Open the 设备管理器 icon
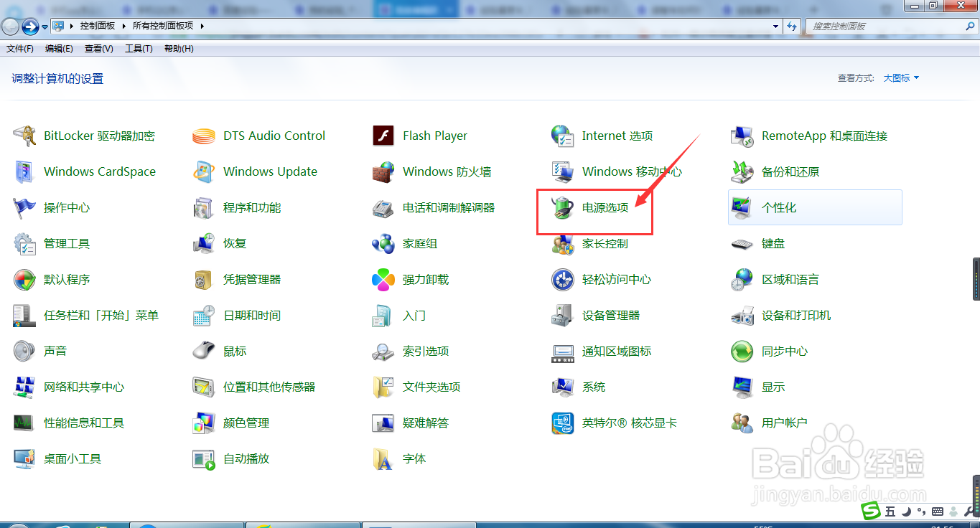The height and width of the screenshot is (528, 980). click(563, 315)
